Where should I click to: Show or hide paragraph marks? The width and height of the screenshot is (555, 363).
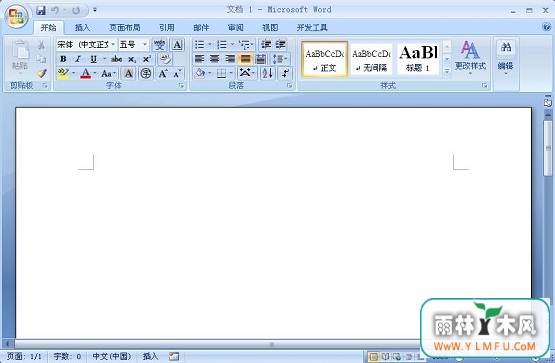coord(285,74)
